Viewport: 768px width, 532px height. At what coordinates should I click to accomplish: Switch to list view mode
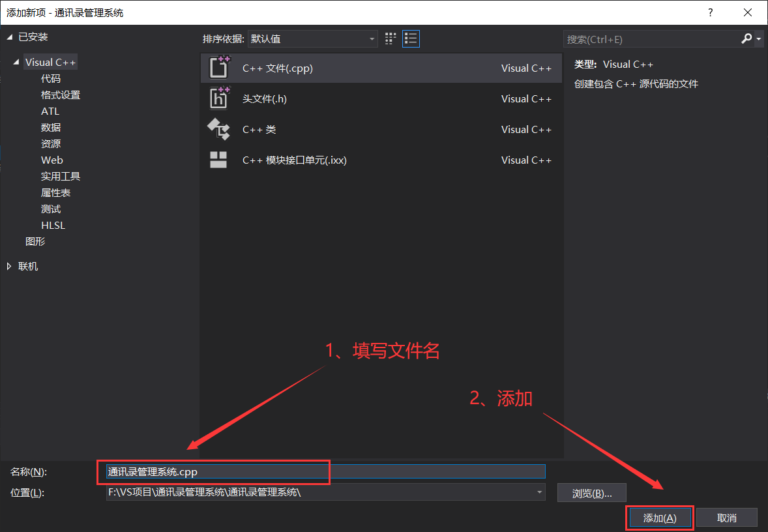[x=411, y=38]
